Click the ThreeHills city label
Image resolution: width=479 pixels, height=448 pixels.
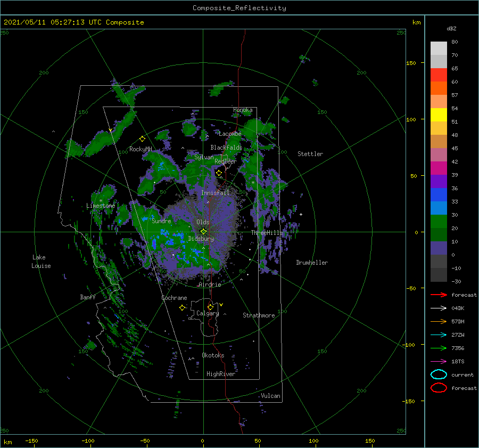pyautogui.click(x=267, y=233)
